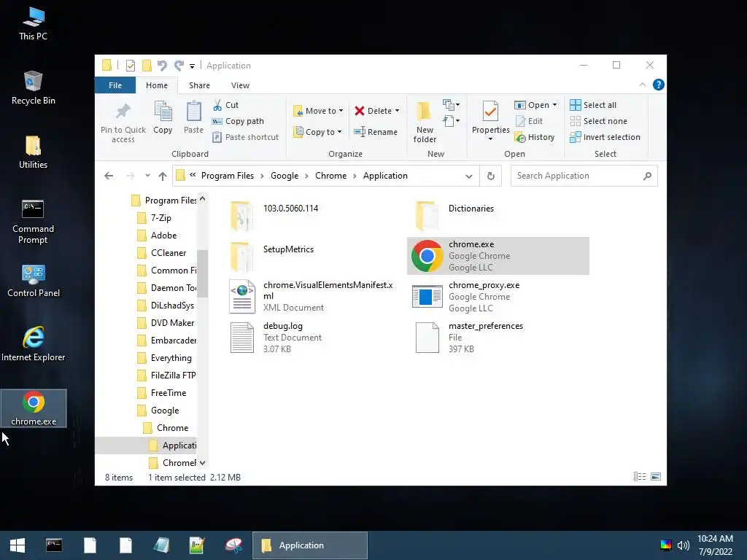Select the chrome_proxy.exe file
The width and height of the screenshot is (747, 560).
coord(498,297)
